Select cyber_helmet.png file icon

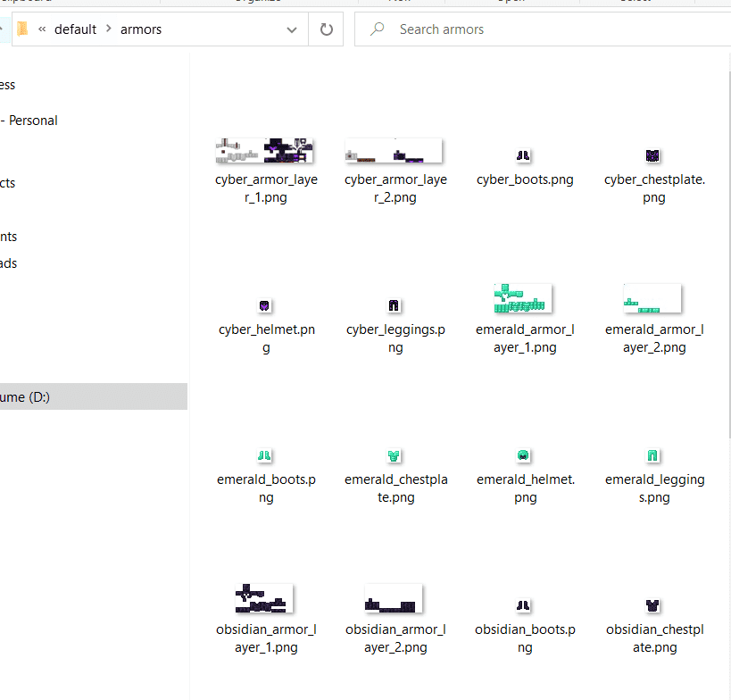pos(264,305)
